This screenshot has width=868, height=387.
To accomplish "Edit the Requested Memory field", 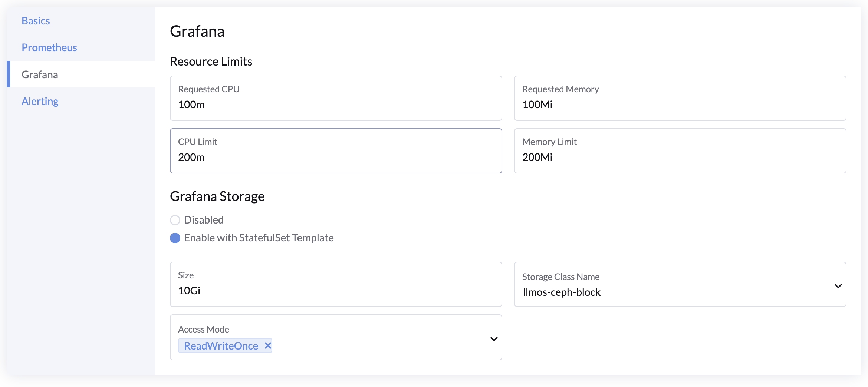I will point(680,98).
